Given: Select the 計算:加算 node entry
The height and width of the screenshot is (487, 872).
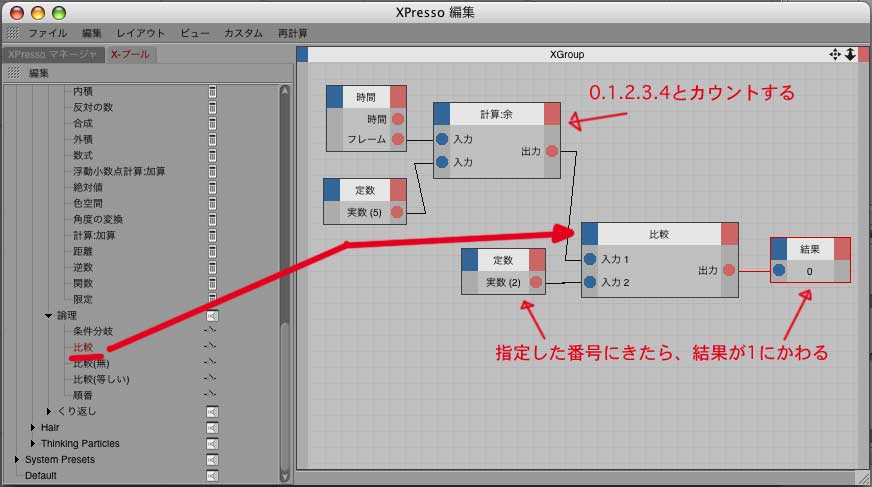Looking at the screenshot, I should point(94,235).
